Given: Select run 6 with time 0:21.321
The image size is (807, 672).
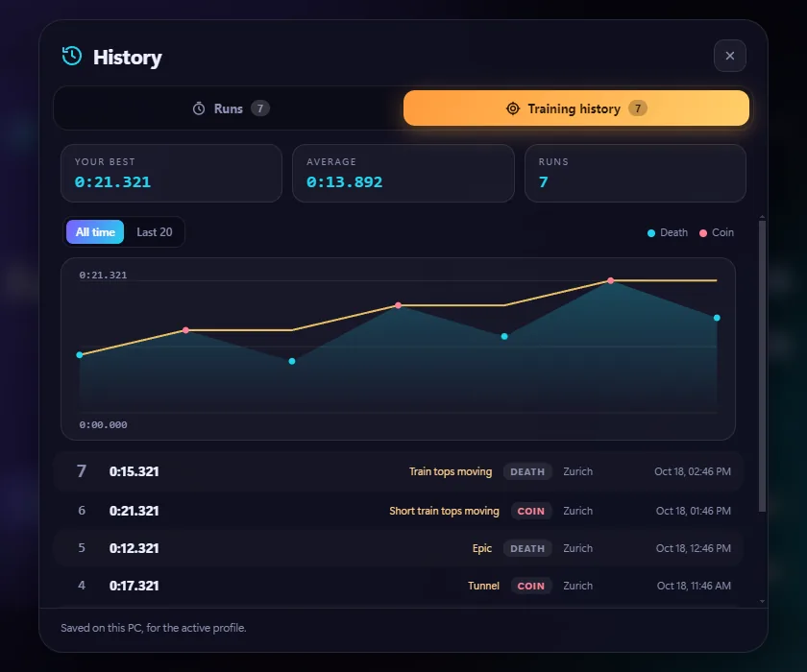Looking at the screenshot, I should (399, 511).
